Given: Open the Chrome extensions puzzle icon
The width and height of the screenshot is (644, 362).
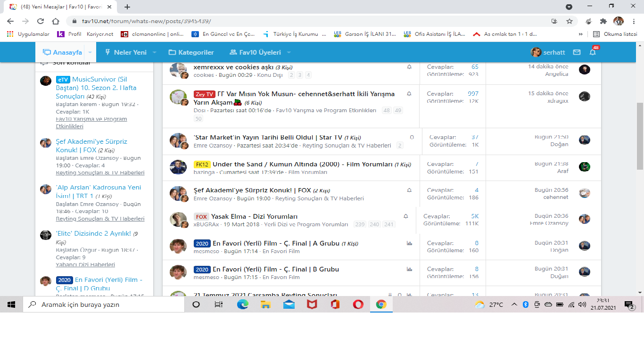Looking at the screenshot, I should (x=603, y=21).
